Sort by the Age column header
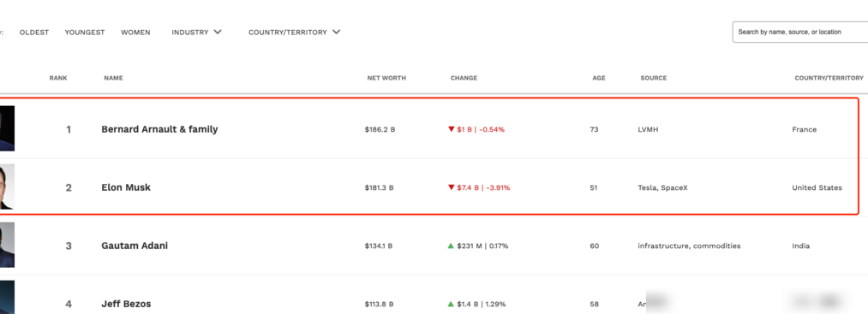The width and height of the screenshot is (868, 314). click(x=599, y=78)
